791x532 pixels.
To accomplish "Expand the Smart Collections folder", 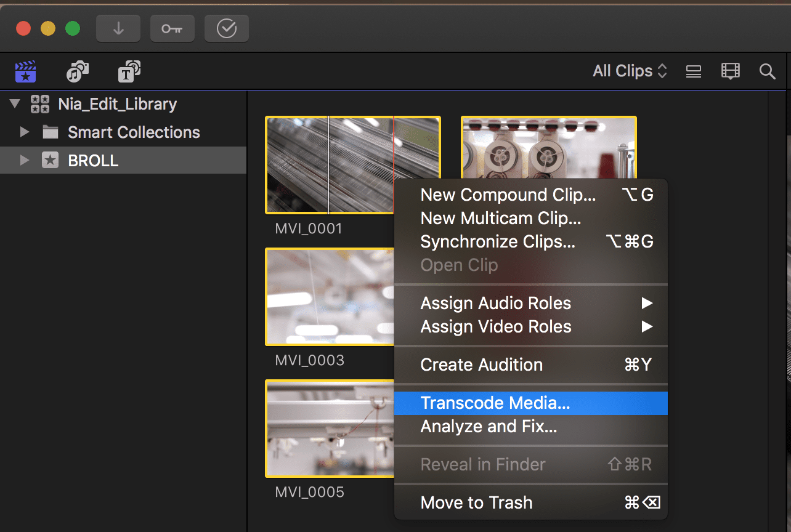I will point(24,132).
